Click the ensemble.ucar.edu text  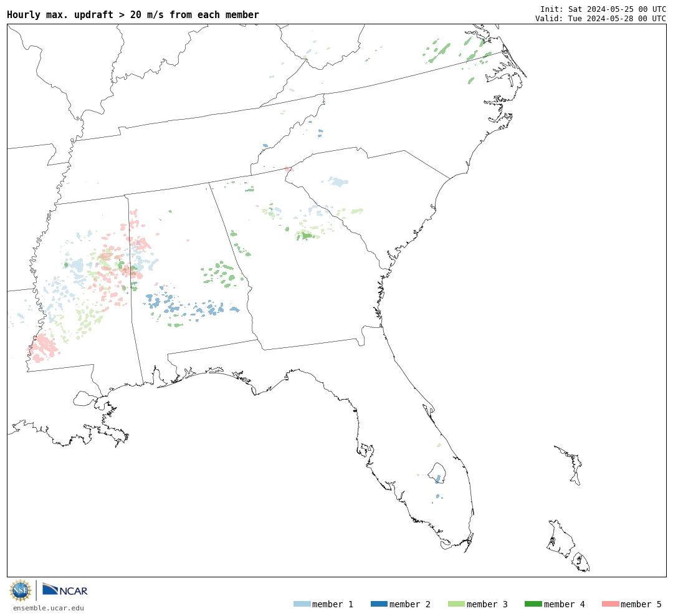(x=49, y=608)
